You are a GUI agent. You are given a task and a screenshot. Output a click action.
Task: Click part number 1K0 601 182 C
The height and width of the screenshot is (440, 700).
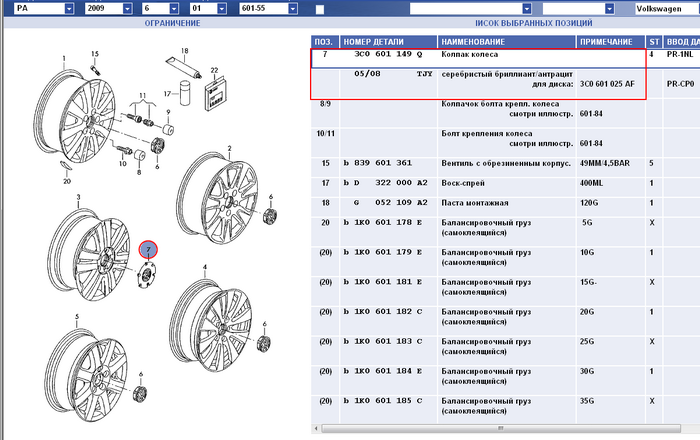(388, 311)
